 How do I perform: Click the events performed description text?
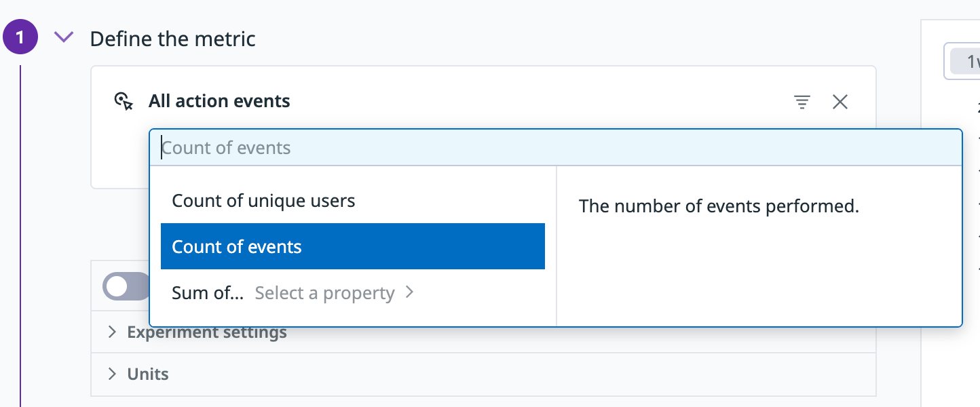point(719,206)
